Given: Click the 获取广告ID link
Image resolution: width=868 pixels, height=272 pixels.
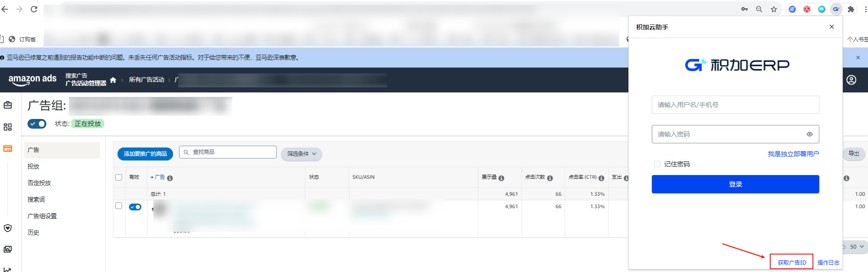Looking at the screenshot, I should [x=792, y=262].
